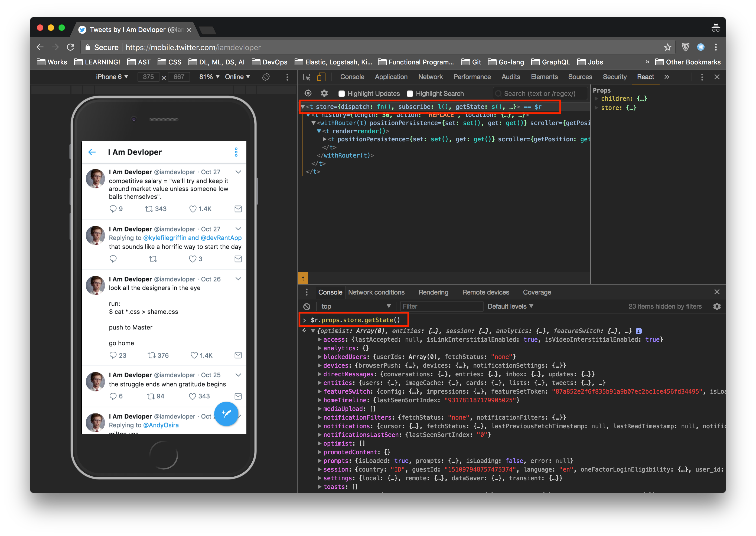The image size is (756, 536).
Task: Click the React search text field
Action: pyautogui.click(x=540, y=93)
